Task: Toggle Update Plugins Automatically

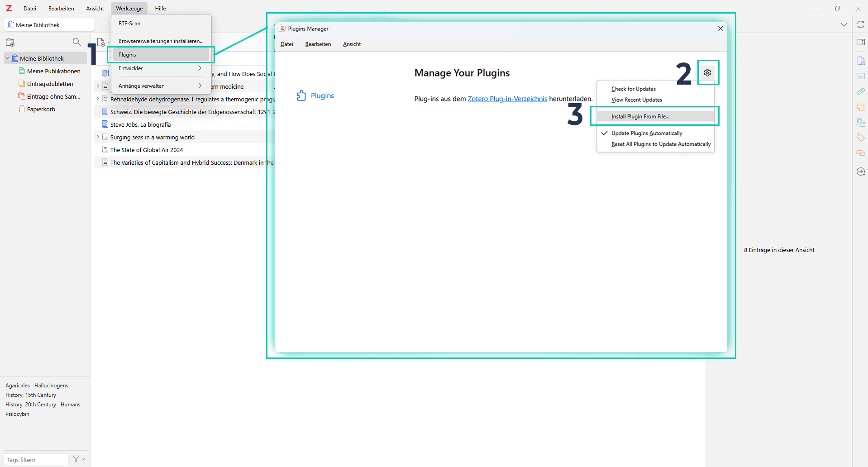Action: click(646, 133)
